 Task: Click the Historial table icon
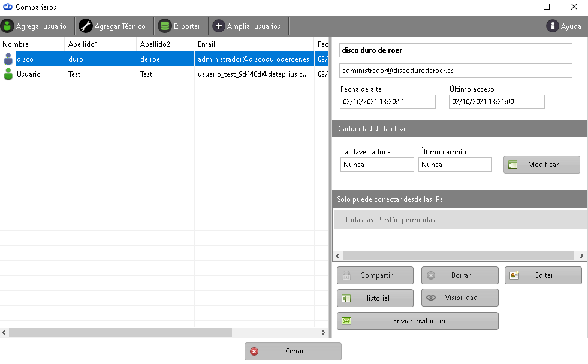(346, 299)
